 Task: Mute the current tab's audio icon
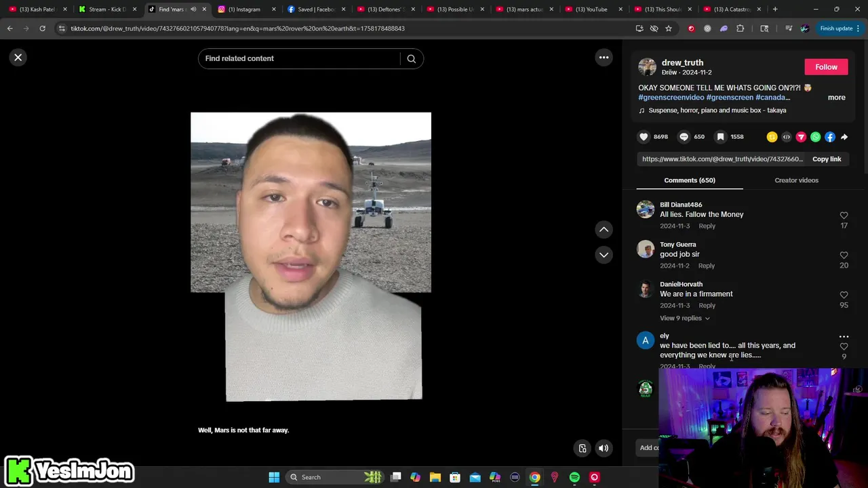(193, 9)
